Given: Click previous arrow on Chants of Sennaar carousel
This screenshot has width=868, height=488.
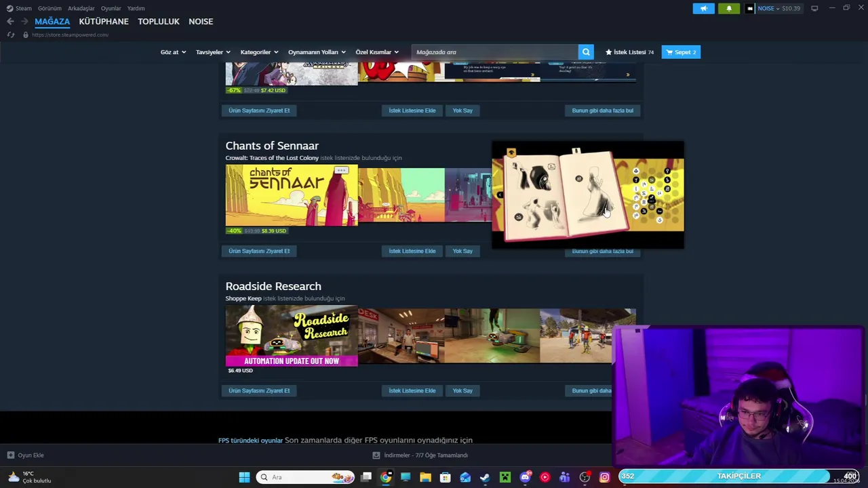Looking at the screenshot, I should (500, 195).
